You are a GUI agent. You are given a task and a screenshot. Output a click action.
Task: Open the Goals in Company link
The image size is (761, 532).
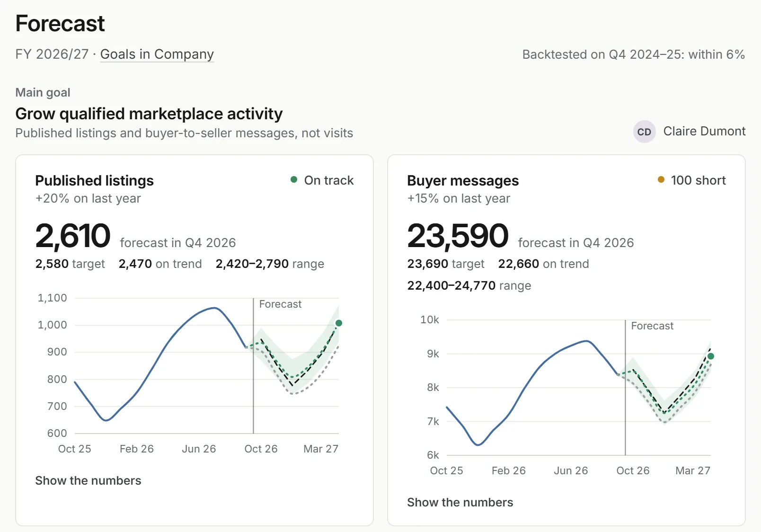(x=157, y=54)
